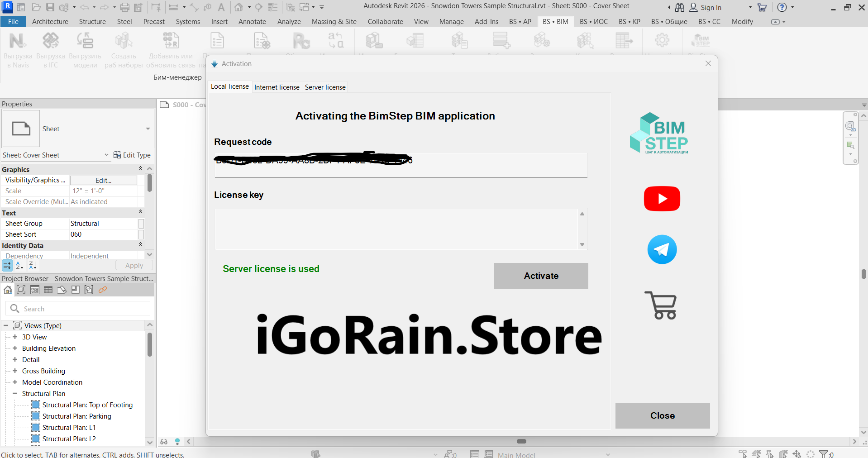Toggle the Sheet Sort checkbox

click(x=141, y=234)
